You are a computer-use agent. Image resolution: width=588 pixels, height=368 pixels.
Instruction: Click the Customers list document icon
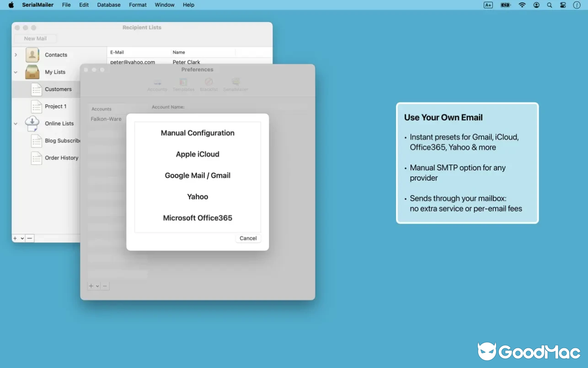(36, 89)
